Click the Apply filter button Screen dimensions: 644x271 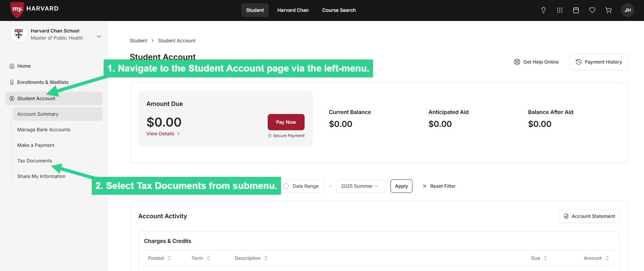click(x=401, y=186)
